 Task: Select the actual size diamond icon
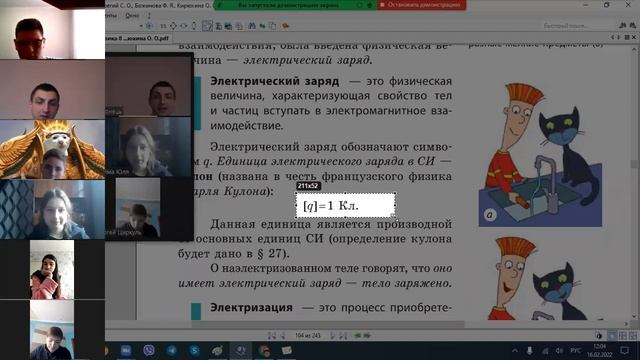(x=173, y=26)
